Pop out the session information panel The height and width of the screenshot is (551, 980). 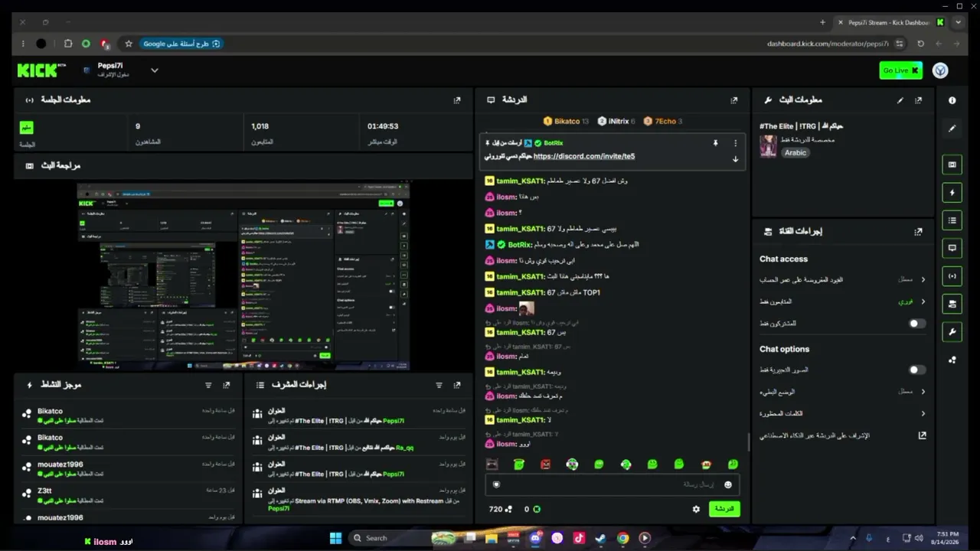click(457, 100)
